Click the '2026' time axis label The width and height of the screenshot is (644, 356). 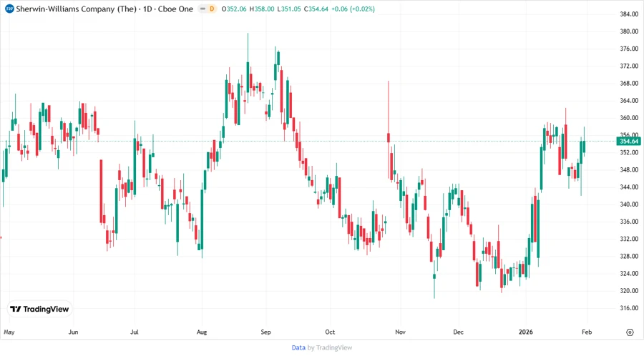point(526,332)
